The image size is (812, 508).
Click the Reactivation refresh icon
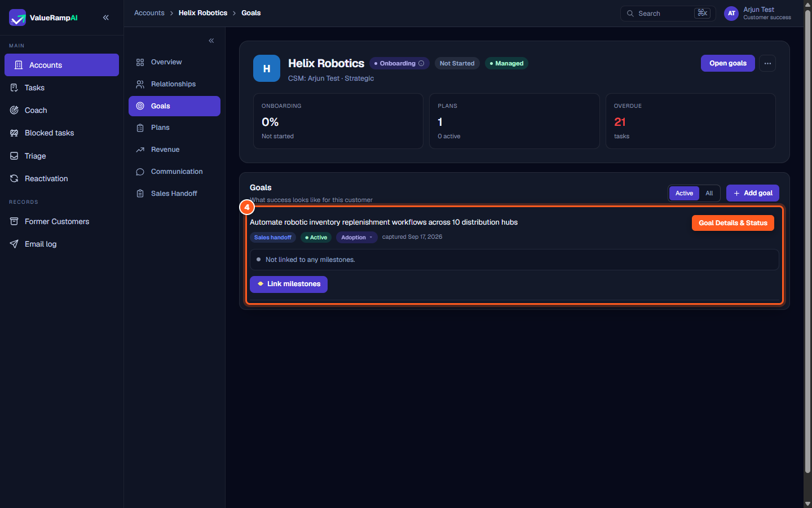(14, 178)
